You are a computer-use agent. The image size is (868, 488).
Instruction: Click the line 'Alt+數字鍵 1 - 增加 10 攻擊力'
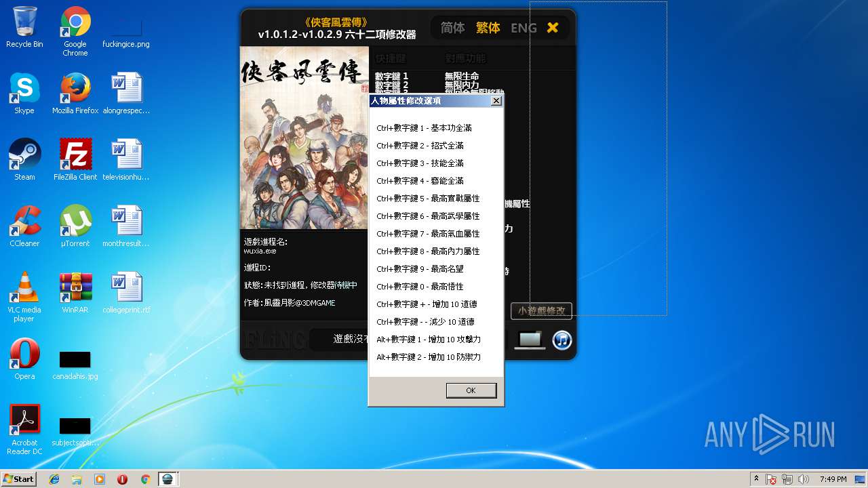coord(429,340)
